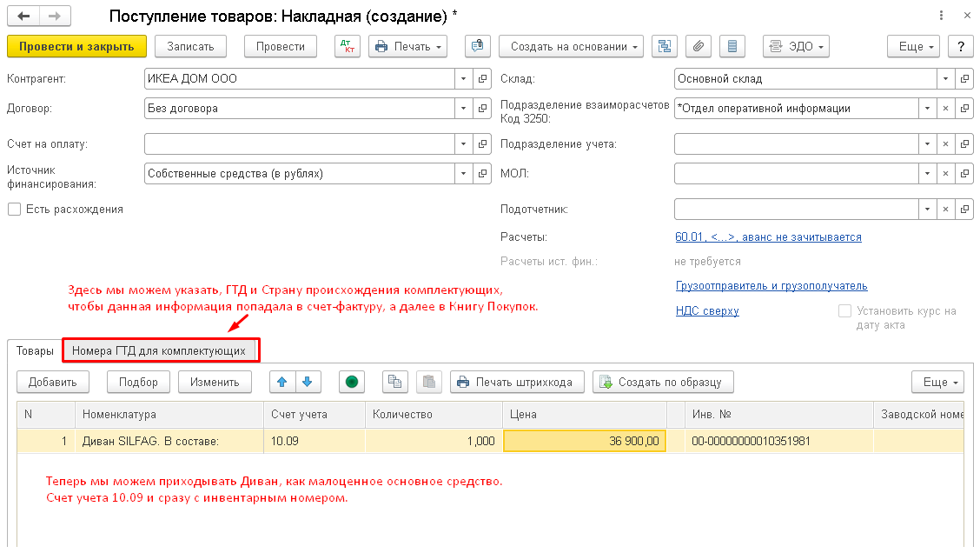Open Грузоотправитель и грузополучатель link
Viewport: 980px width, 553px height.
(771, 286)
